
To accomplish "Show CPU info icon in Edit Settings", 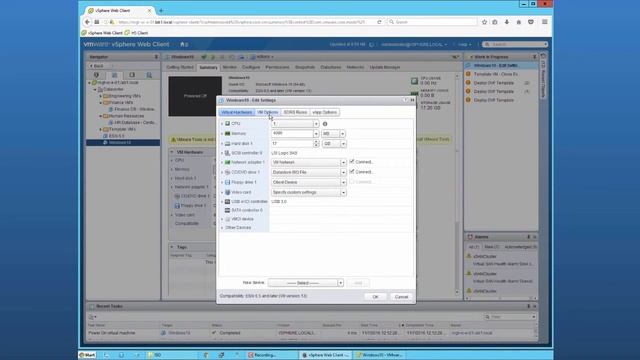I will 325,124.
